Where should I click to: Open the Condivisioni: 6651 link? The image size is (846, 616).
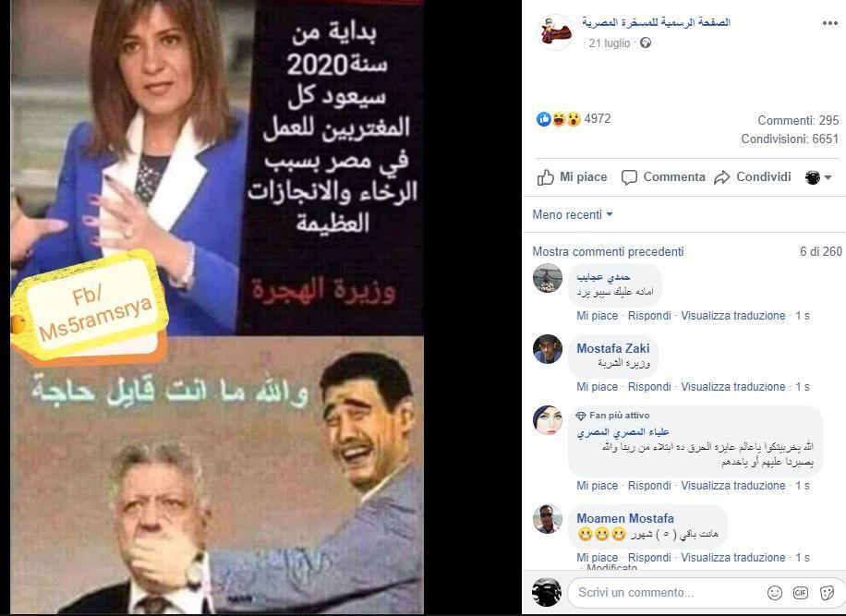click(x=790, y=139)
